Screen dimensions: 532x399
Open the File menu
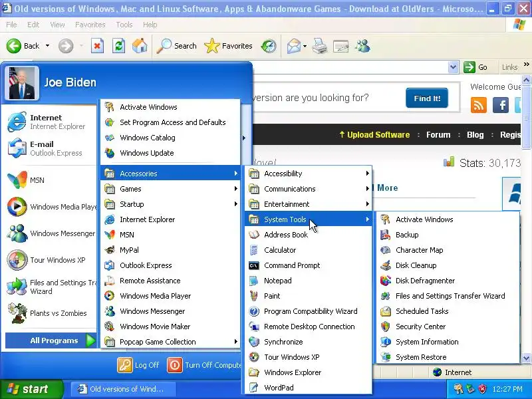[x=11, y=25]
